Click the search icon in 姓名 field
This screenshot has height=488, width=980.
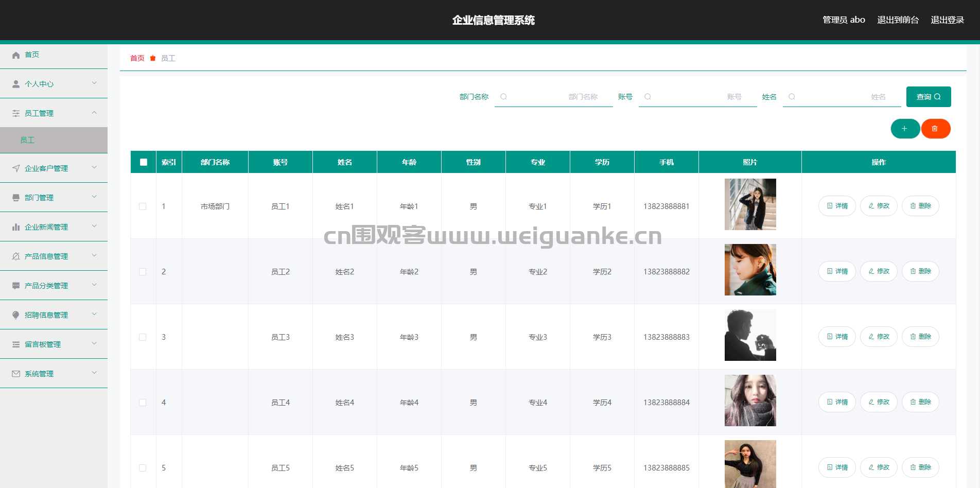tap(792, 97)
